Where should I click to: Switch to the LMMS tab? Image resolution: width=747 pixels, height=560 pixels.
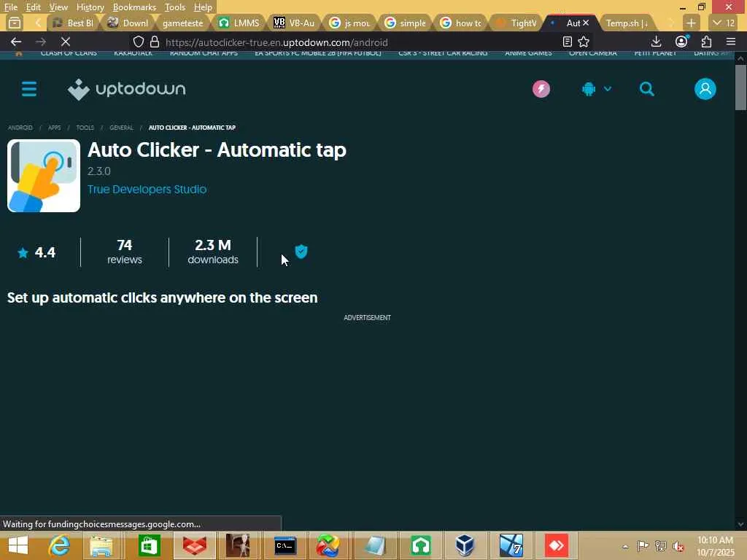(239, 23)
